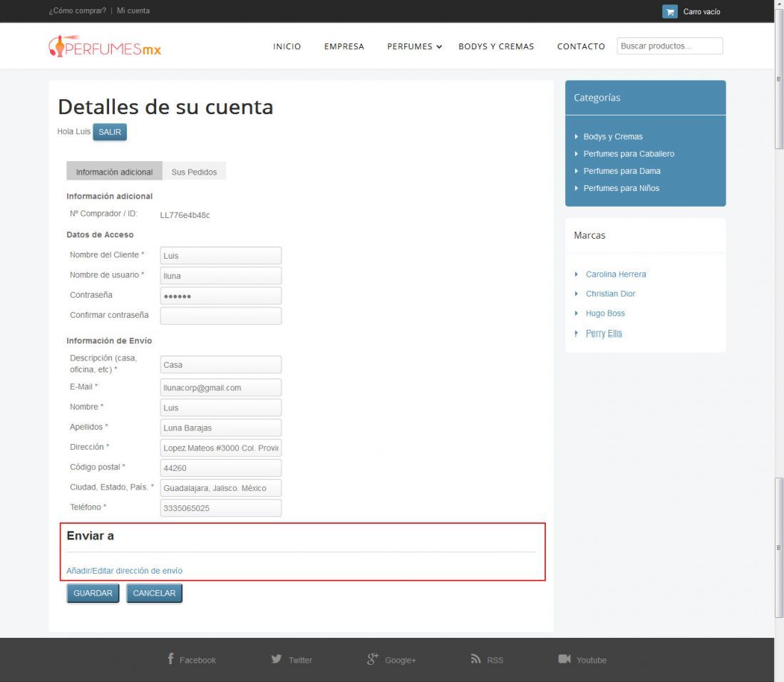Image resolution: width=784 pixels, height=682 pixels.
Task: Select Información adicional tab
Action: 115,172
